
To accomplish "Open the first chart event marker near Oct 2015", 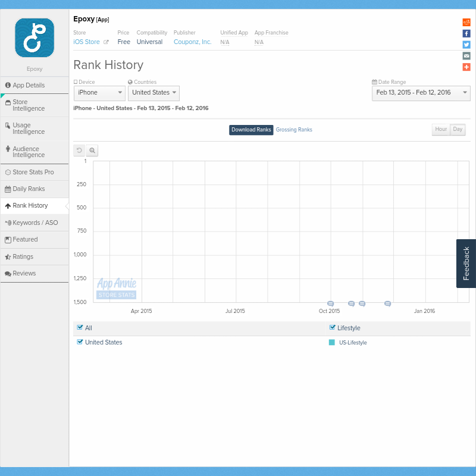I will (331, 303).
